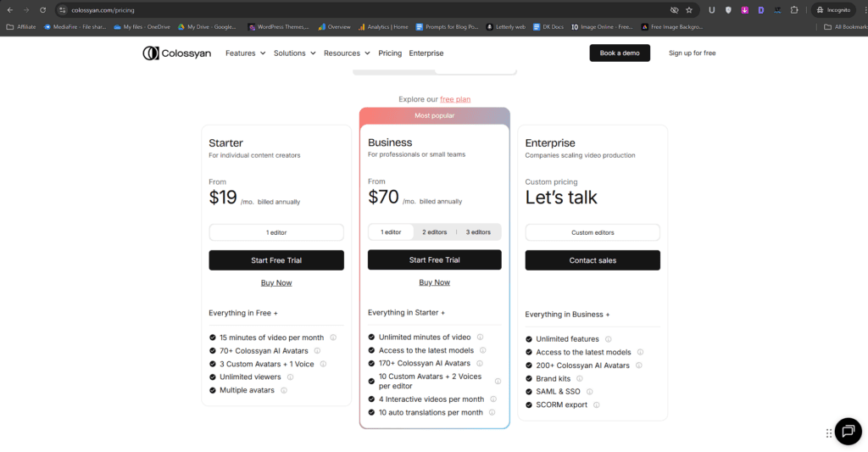Select 1 editor in Business plan
The width and height of the screenshot is (868, 452).
(x=391, y=232)
